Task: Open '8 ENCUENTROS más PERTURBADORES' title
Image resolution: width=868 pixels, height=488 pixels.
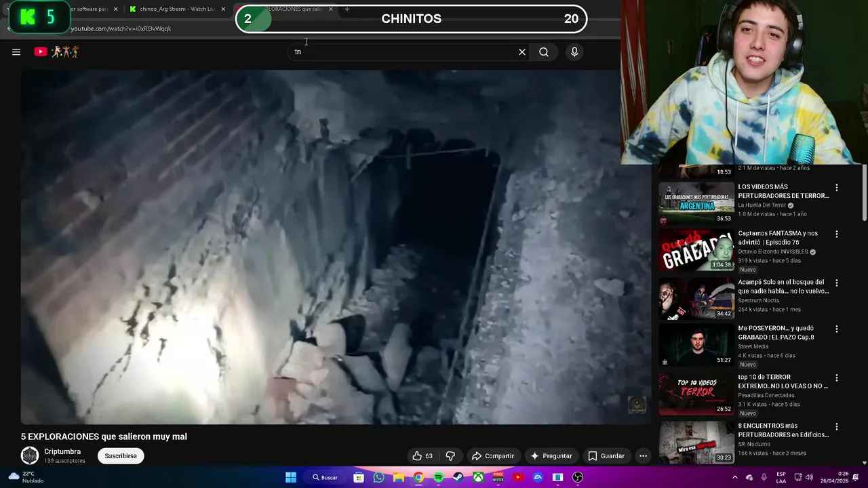Action: tap(783, 430)
